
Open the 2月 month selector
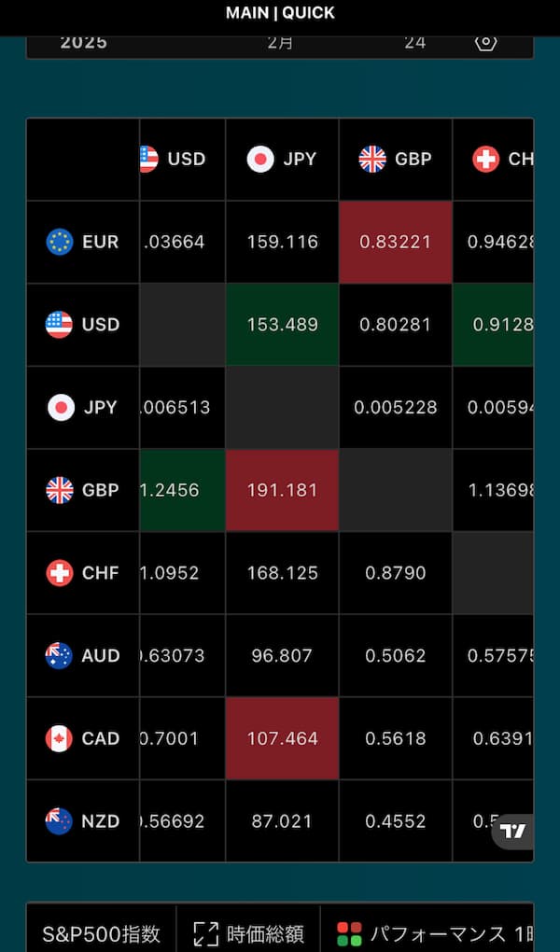coord(280,42)
